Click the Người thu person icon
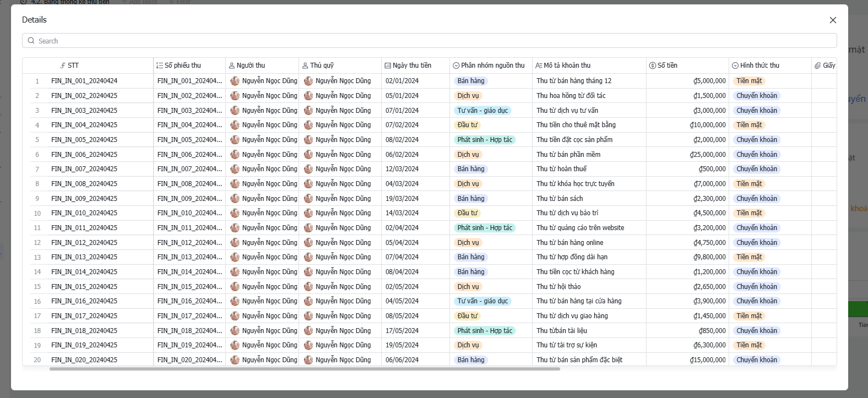This screenshot has width=868, height=398. coord(232,66)
